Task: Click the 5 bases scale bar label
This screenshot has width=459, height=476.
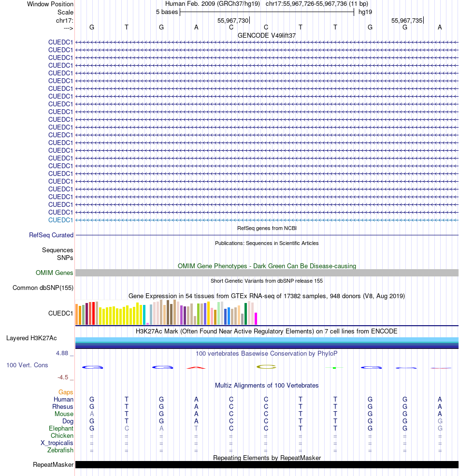Action: click(x=167, y=12)
